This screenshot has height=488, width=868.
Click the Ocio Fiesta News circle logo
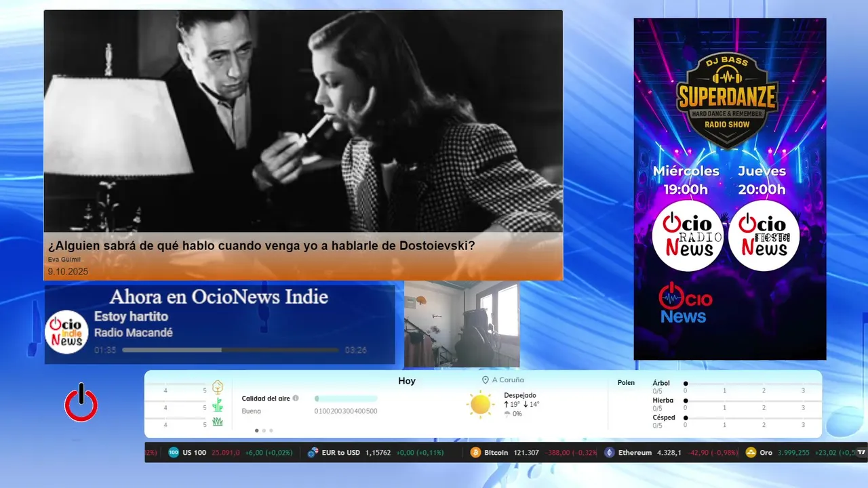tap(764, 236)
